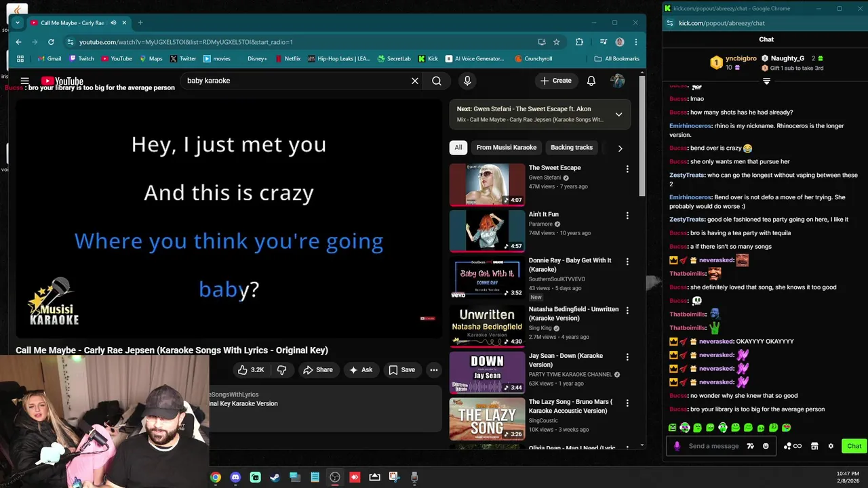Open Discord from the taskbar
Image resolution: width=868 pixels, height=488 pixels.
(x=235, y=477)
